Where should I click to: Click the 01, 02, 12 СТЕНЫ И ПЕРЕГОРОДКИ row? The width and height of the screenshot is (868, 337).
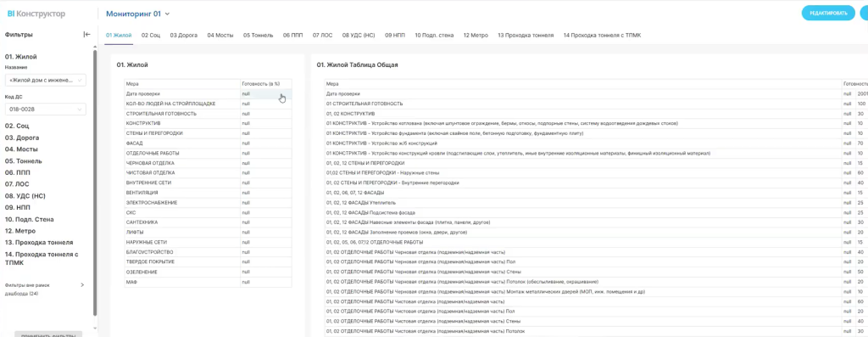tap(596, 164)
